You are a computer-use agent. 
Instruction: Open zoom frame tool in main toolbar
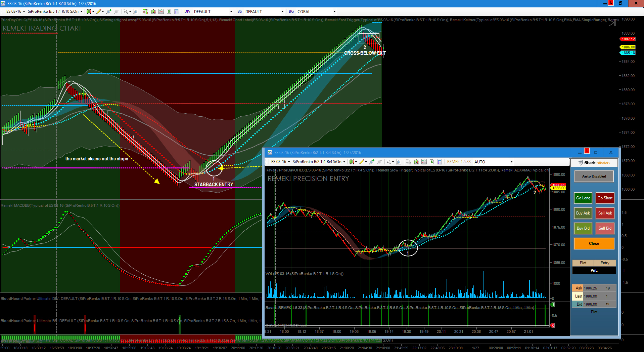pos(136,11)
